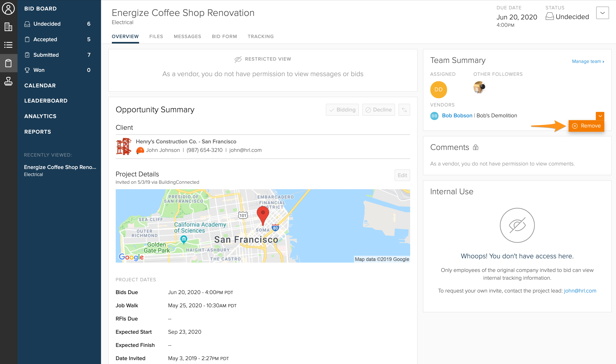Viewport: 616px width, 364px height.
Task: Select the clipboard bid board sidebar icon
Action: pos(8,63)
